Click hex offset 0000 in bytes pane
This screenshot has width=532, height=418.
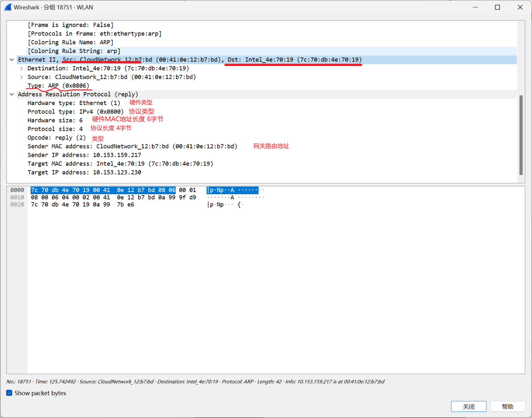pyautogui.click(x=17, y=190)
